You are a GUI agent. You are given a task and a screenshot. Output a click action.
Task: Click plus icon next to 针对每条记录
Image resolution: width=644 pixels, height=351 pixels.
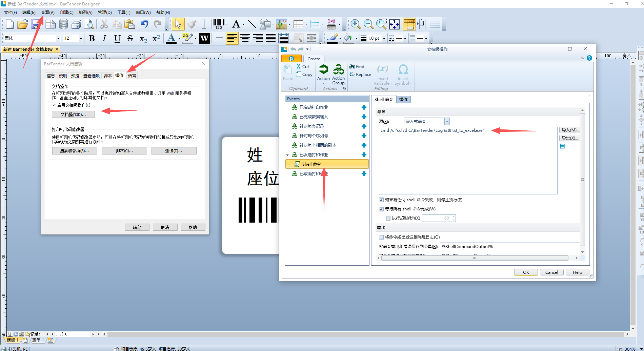[364, 126]
